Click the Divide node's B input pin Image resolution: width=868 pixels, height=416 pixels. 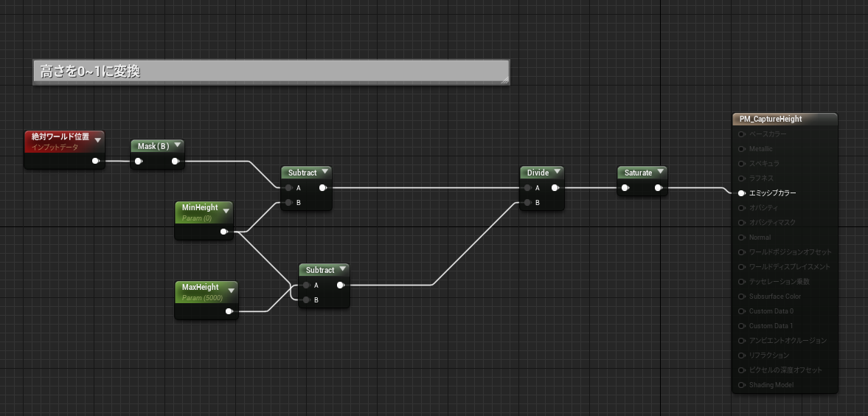[x=528, y=203]
